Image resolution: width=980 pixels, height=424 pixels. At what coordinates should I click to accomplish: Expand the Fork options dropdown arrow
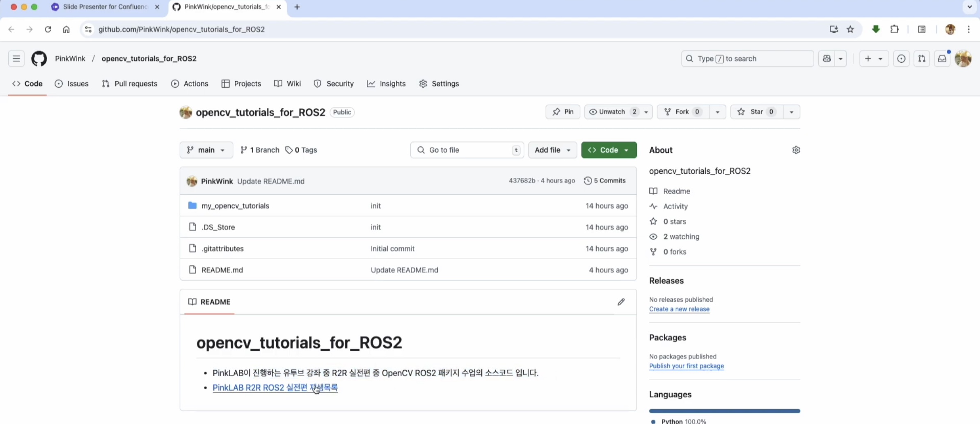pos(717,112)
